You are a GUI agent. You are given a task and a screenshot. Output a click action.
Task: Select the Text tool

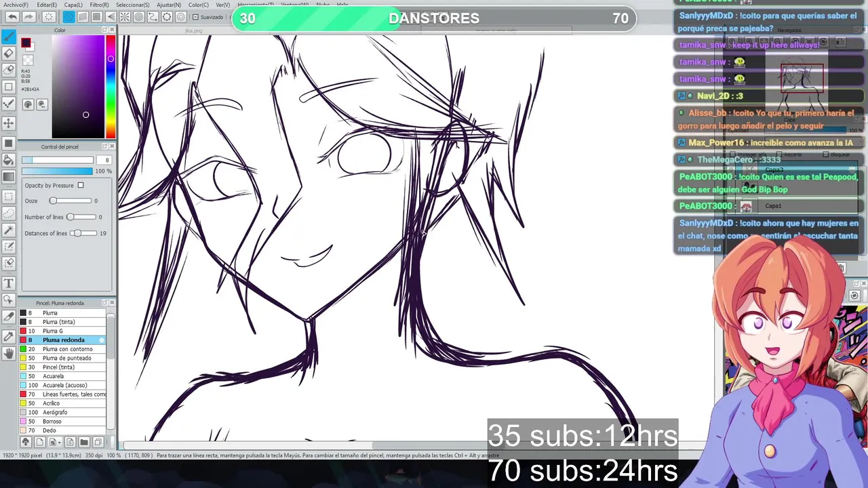(x=9, y=283)
